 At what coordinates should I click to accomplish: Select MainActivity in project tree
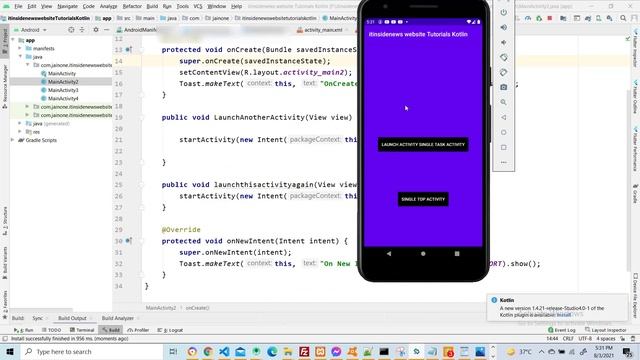point(62,73)
